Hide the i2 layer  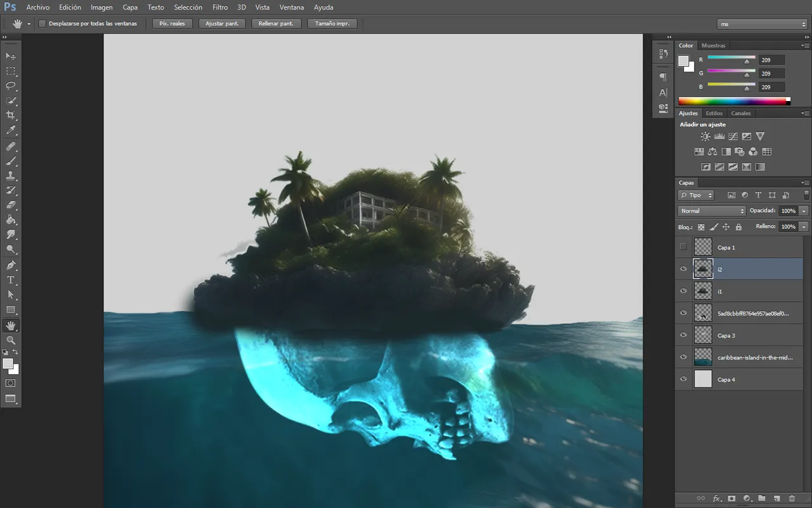(683, 269)
